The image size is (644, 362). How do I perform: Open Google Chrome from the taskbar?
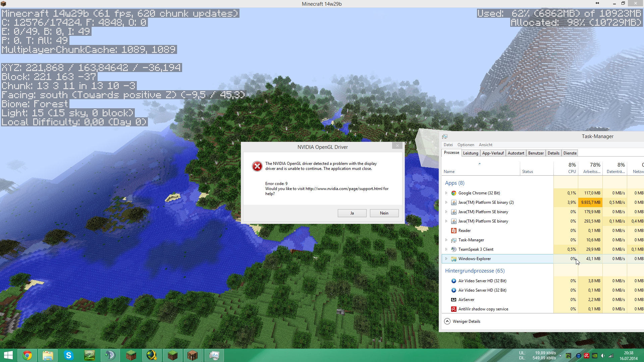pos(27,355)
